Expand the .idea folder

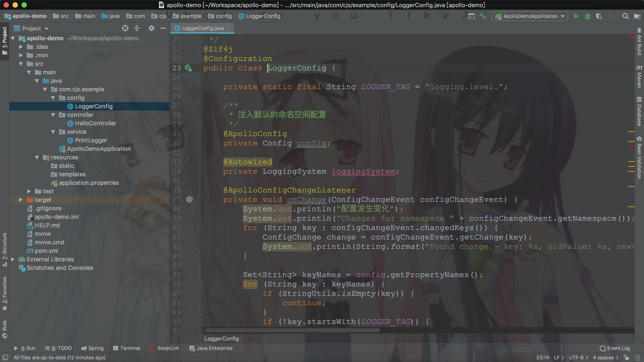[x=21, y=47]
